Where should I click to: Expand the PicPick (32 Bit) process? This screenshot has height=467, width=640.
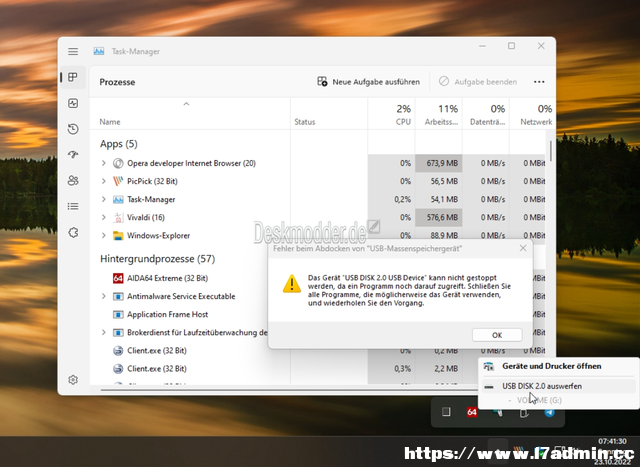104,181
